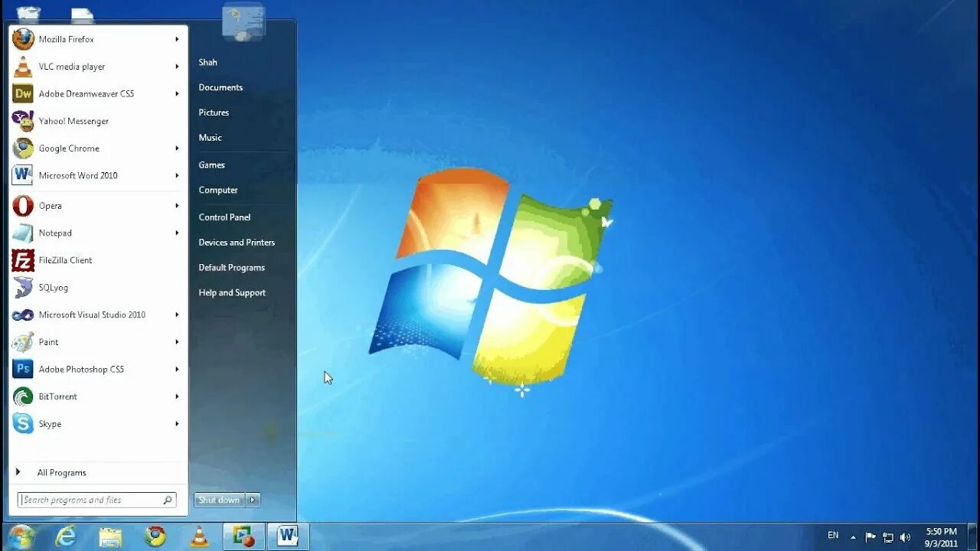Open the Paint icon
The height and width of the screenshot is (551, 980).
[x=23, y=342]
